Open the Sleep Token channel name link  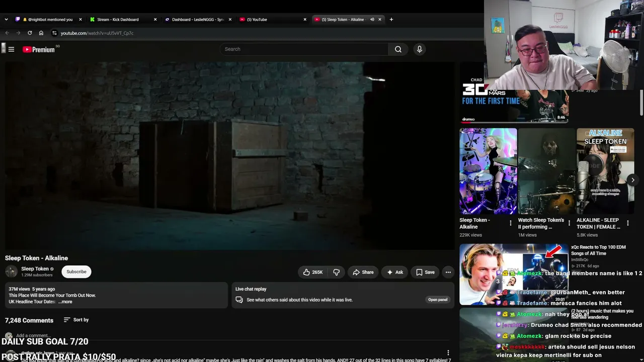pos(35,268)
